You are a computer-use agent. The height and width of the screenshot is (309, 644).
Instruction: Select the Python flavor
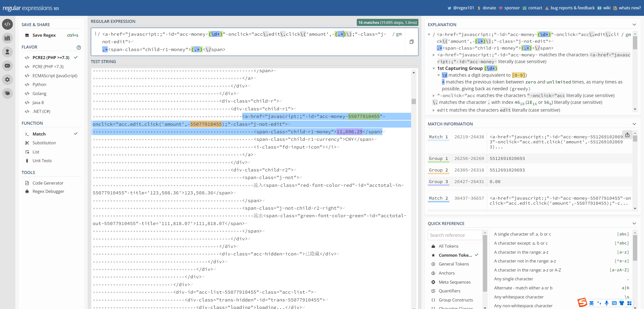pos(39,84)
